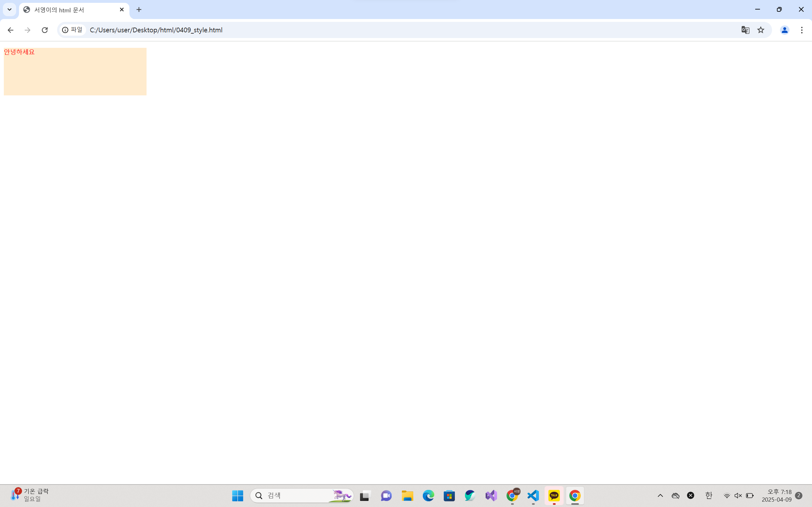Open the Google Translate page icon
812x507 pixels.
tap(745, 30)
